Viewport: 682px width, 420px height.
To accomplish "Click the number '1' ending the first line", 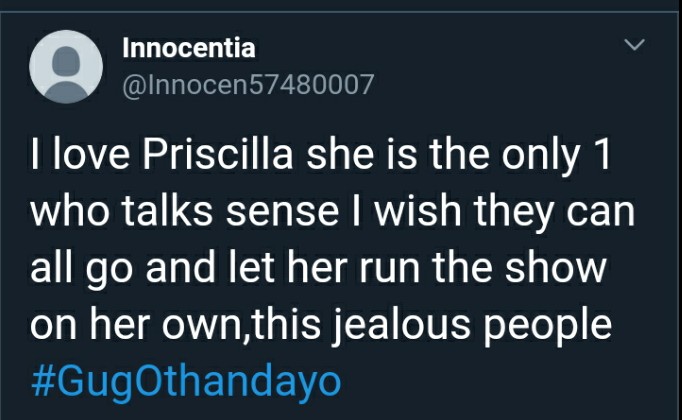I will (603, 155).
